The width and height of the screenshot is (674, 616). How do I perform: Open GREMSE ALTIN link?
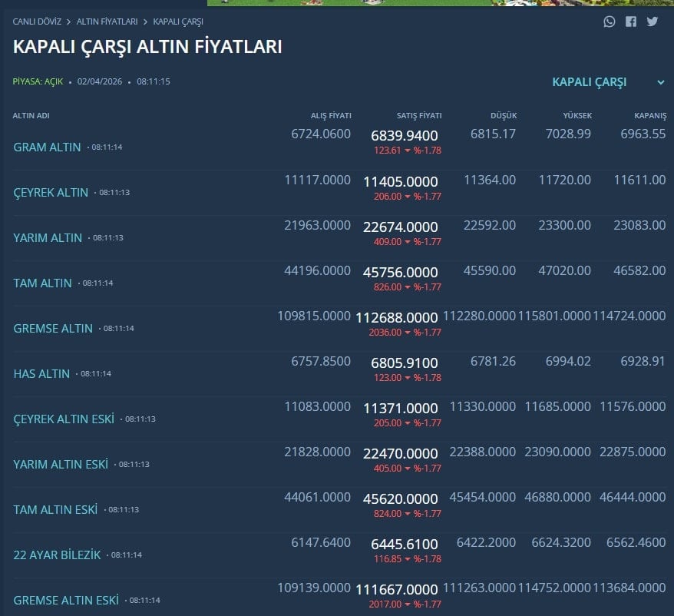tap(53, 328)
